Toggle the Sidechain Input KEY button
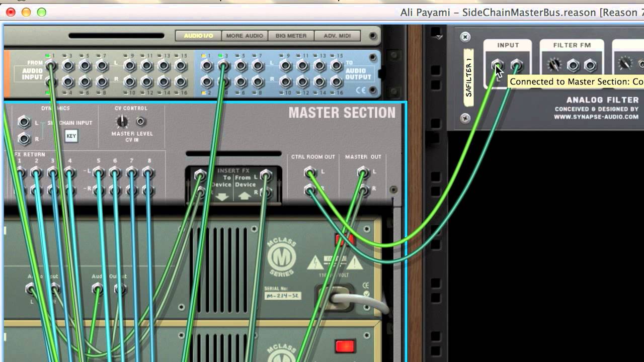 (x=71, y=136)
